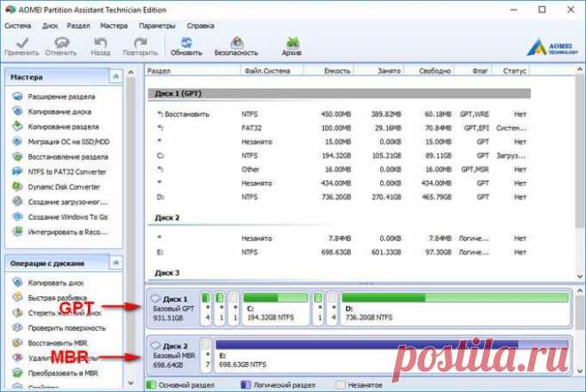586x392 pixels.
Task: Open Интегрировать в Recovery wizard
Action: coord(67,232)
